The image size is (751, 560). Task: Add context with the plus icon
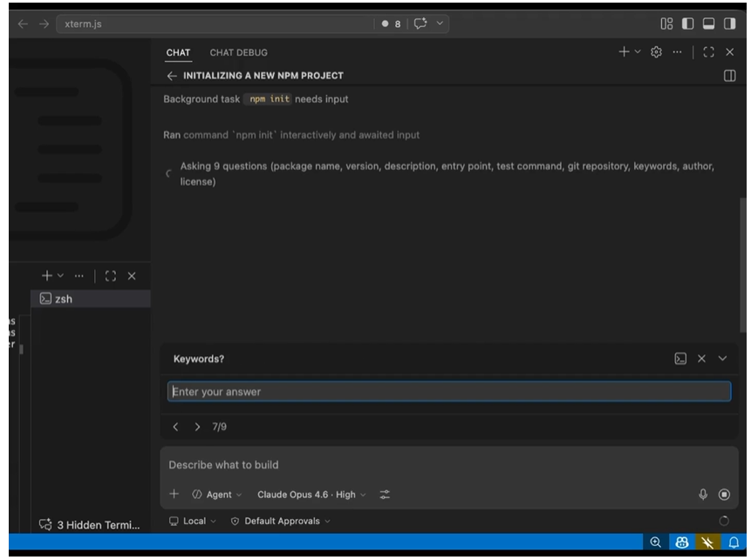(174, 494)
